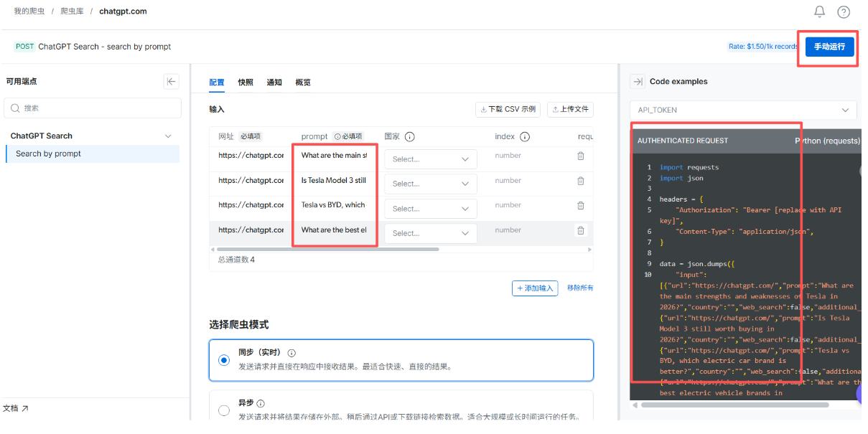Screen dimensions: 868x434
Task: Click the endpoint 搜索 search field
Action: pyautogui.click(x=93, y=108)
